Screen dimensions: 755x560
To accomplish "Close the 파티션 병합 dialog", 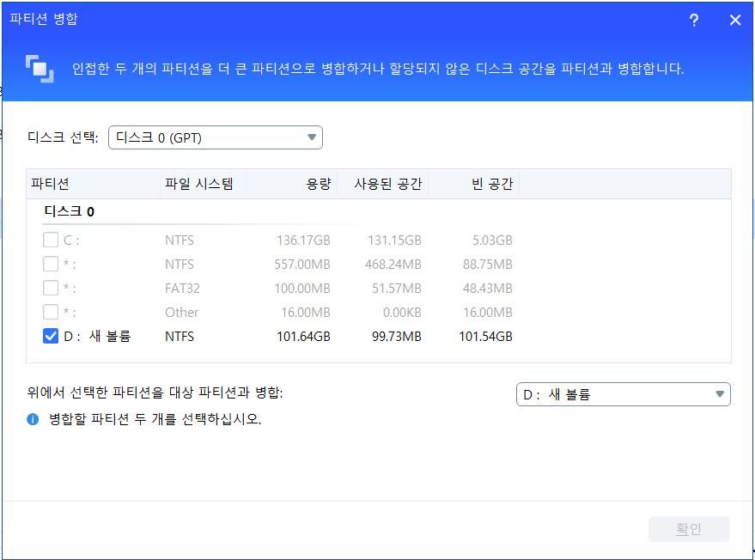I will [x=734, y=21].
